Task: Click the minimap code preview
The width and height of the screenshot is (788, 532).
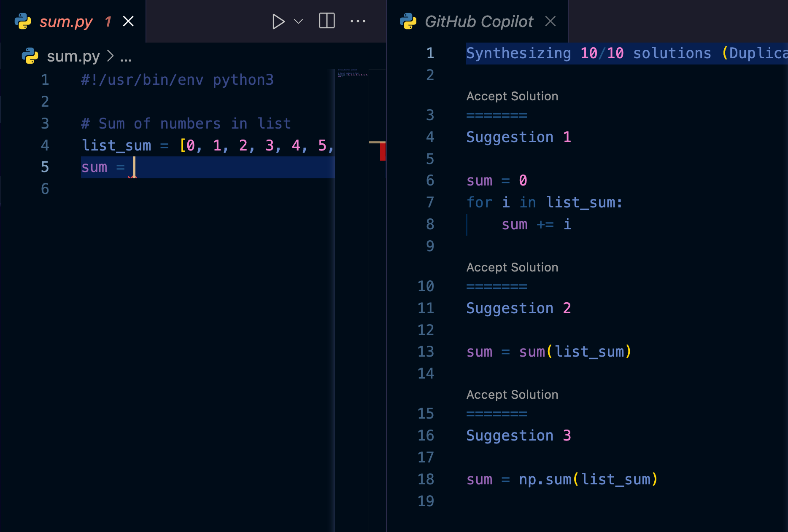Action: [x=353, y=73]
